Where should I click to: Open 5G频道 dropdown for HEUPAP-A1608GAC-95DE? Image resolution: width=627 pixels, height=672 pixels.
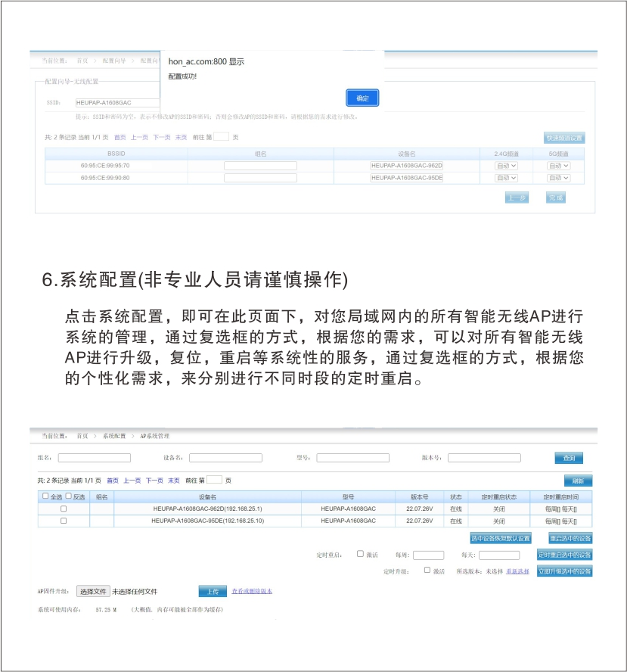558,178
